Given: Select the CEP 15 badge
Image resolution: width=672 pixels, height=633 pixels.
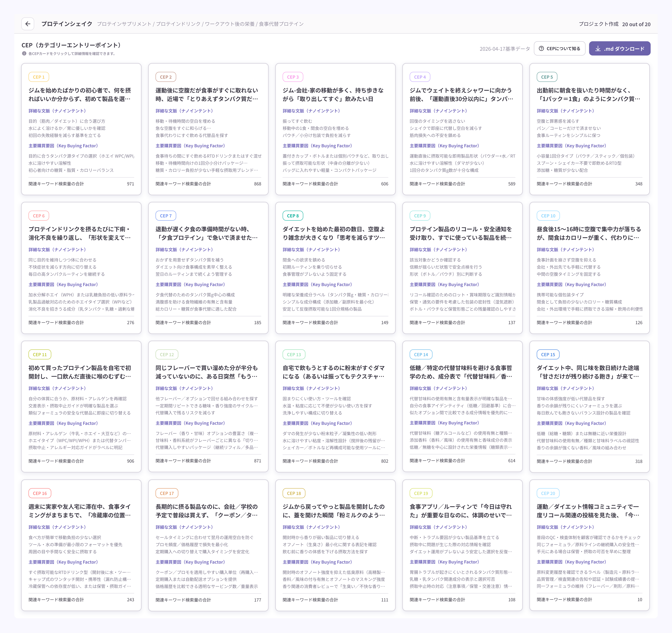Looking at the screenshot, I should [548, 355].
